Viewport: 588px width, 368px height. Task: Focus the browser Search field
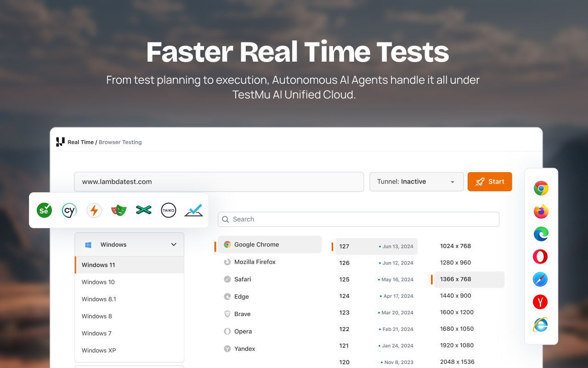[x=358, y=219]
